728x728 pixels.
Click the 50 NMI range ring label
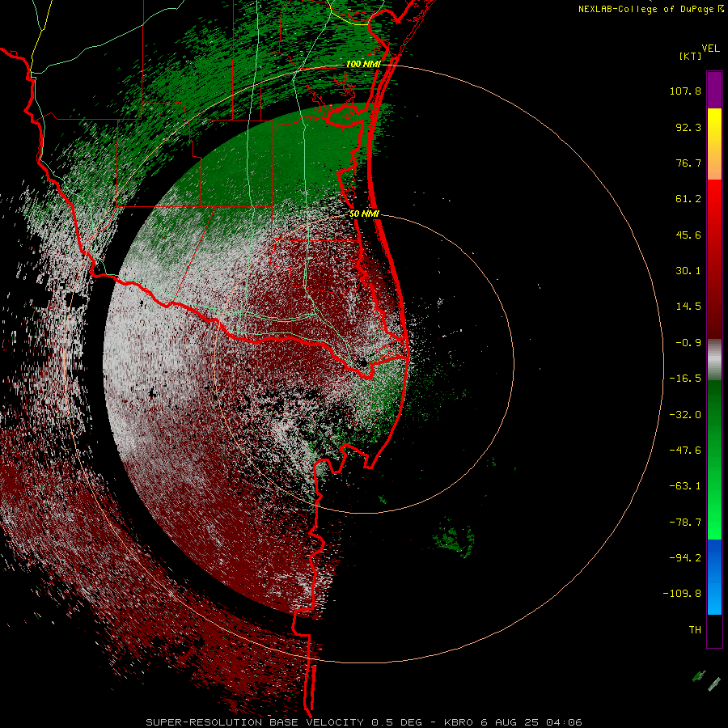click(364, 214)
